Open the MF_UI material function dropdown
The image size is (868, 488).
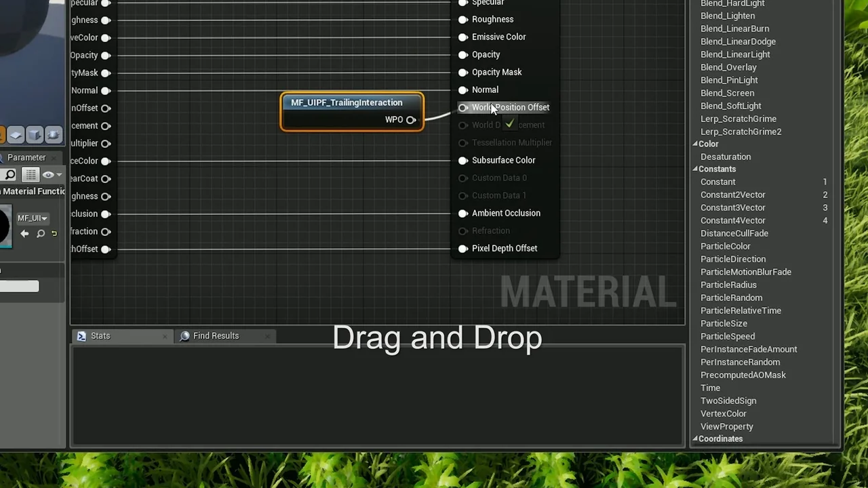point(33,218)
